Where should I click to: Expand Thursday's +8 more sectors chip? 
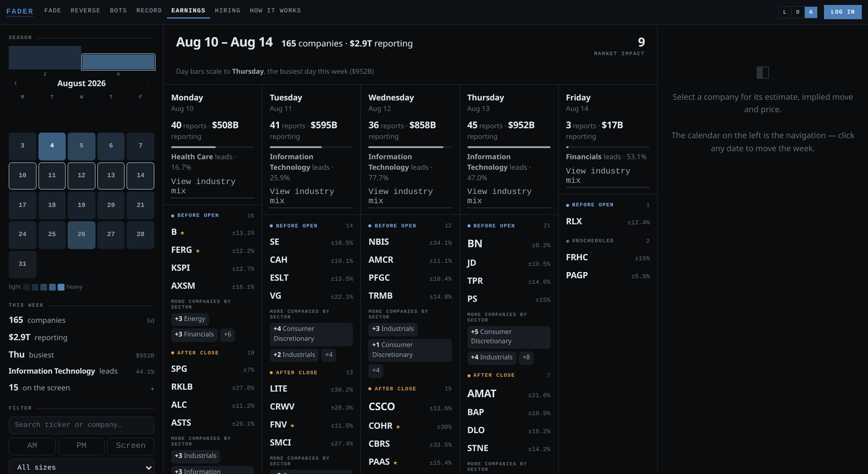526,358
